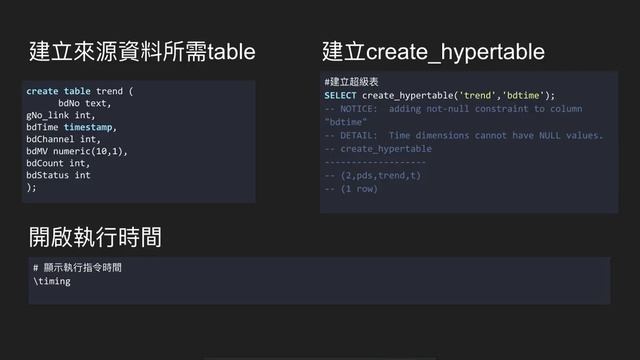Click the code line 'gNo_link int,'

(x=60, y=116)
